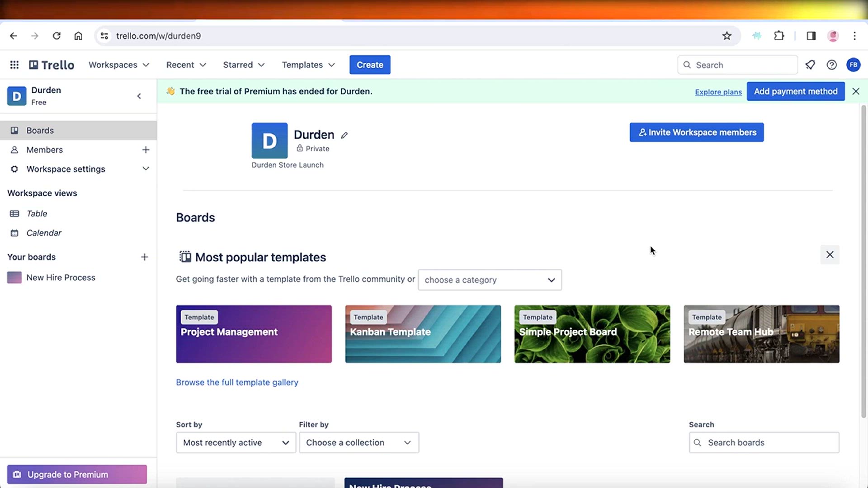The image size is (868, 488).
Task: Open the Chrome three-dot menu
Action: coord(854,36)
